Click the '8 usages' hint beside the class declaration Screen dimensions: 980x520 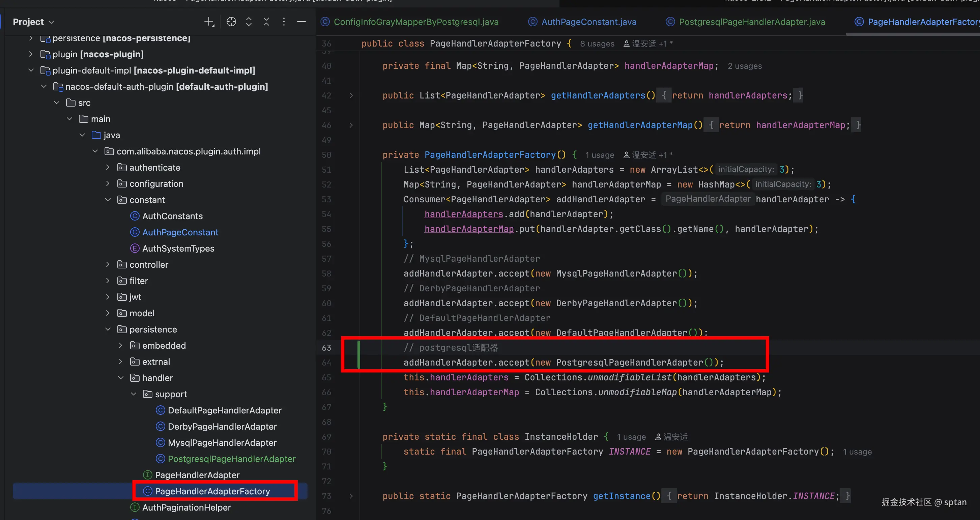click(597, 44)
